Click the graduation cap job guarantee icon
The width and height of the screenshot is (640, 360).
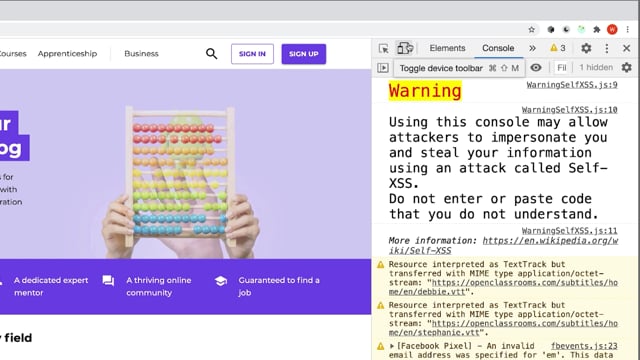point(221,281)
